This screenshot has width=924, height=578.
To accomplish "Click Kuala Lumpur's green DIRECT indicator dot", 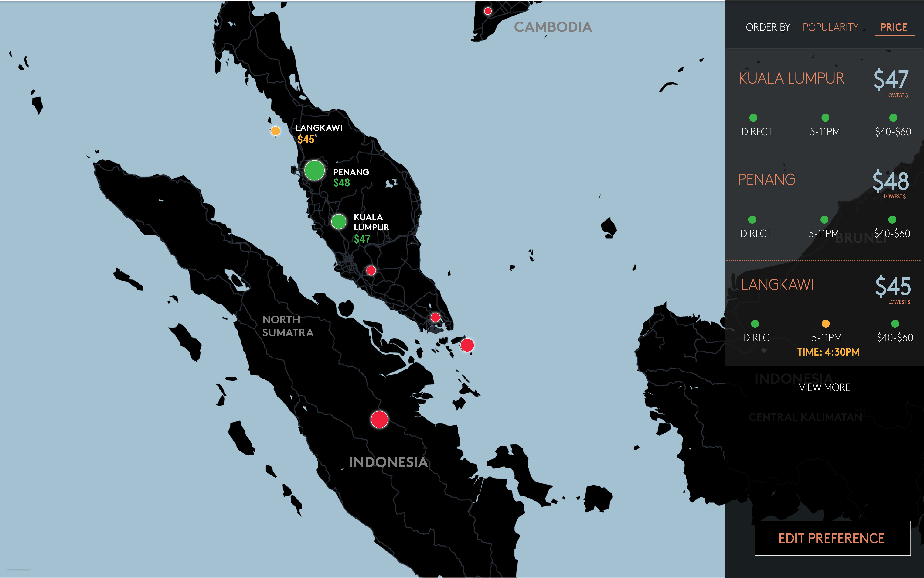I will 753,118.
